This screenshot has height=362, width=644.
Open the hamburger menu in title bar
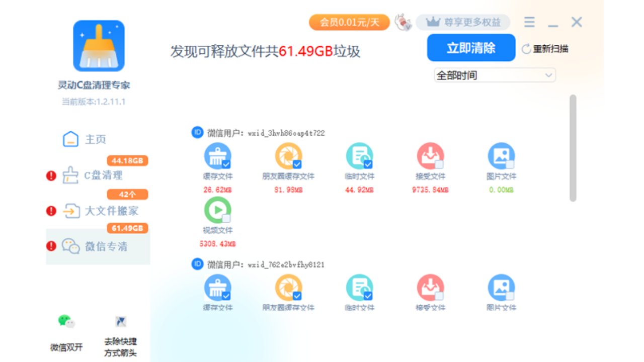pos(529,22)
